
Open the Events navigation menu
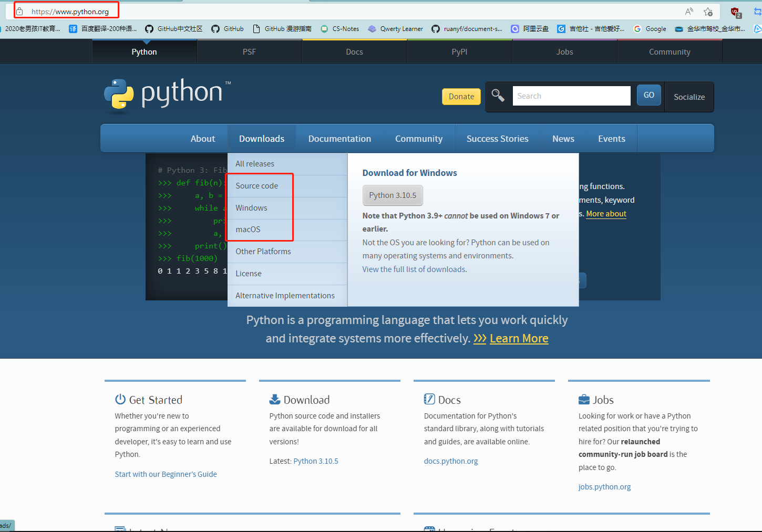(612, 139)
